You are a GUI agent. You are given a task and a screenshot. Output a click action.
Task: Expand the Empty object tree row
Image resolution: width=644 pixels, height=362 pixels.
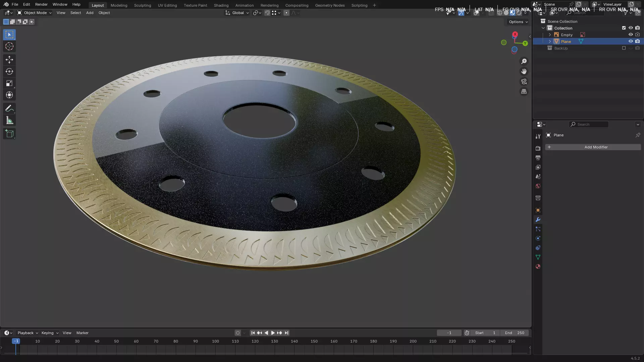(x=550, y=35)
